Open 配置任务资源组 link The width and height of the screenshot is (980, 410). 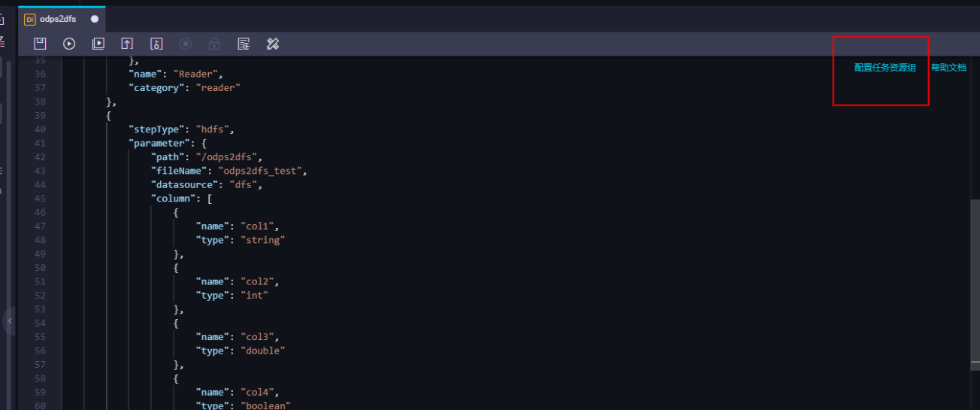point(885,68)
